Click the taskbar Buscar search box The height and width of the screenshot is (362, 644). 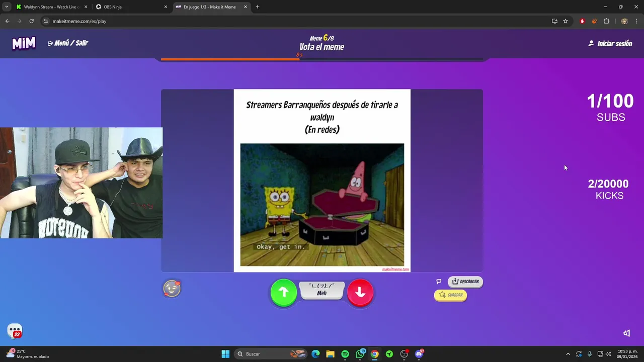point(271,354)
